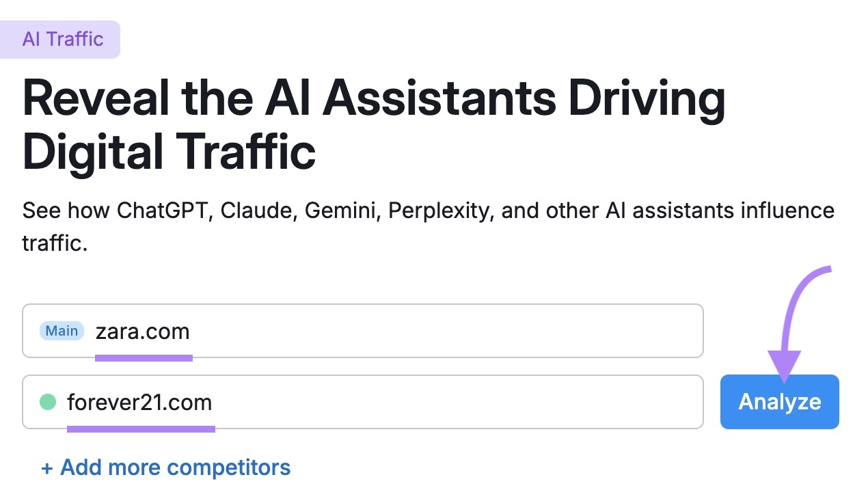Click the purple underline below zara.com
This screenshot has height=503, width=868.
[144, 356]
